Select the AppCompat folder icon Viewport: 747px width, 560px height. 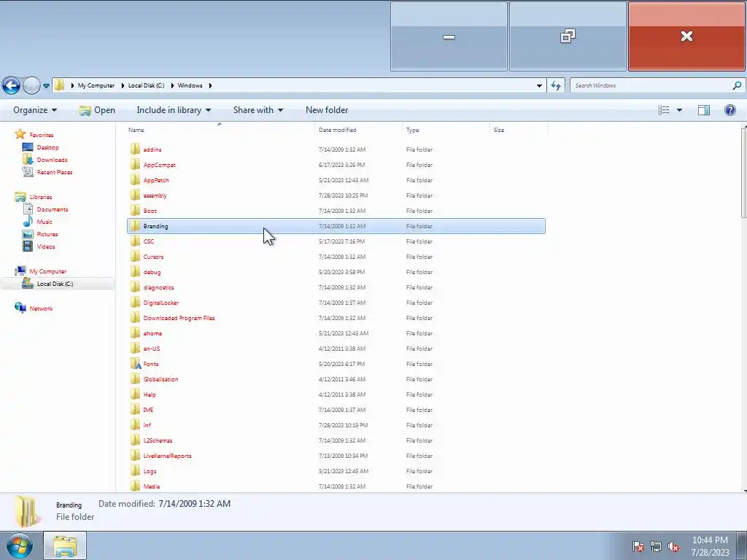point(135,164)
